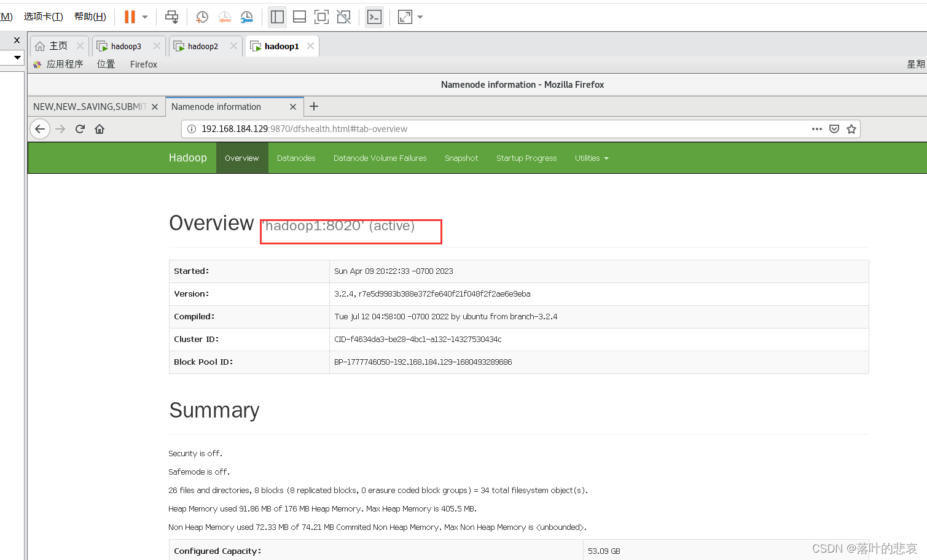Open the page actions three-dot menu
Viewport: 927px width, 560px height.
817,129
